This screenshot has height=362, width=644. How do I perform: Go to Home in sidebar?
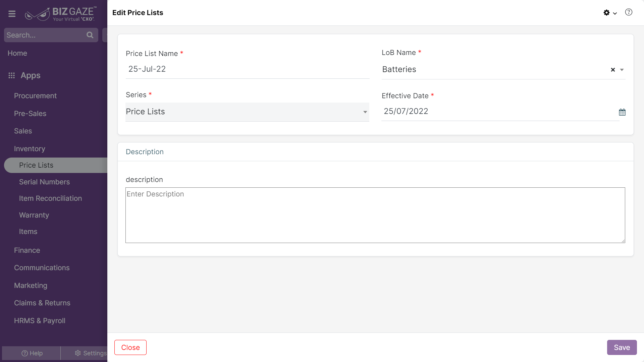[x=17, y=53]
